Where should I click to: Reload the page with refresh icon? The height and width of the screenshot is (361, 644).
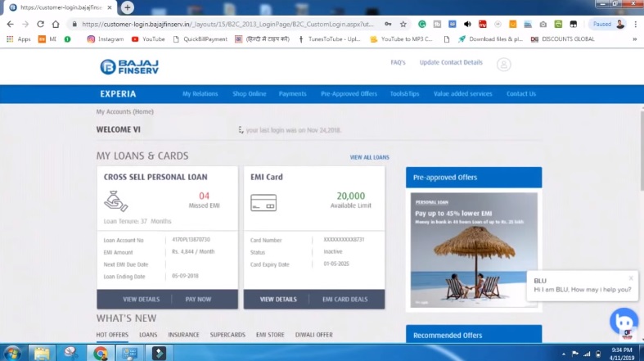click(40, 25)
